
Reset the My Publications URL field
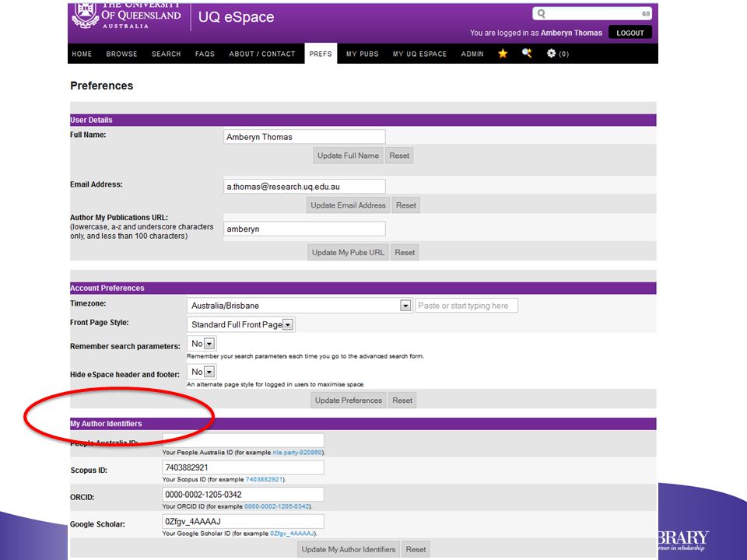tap(405, 252)
